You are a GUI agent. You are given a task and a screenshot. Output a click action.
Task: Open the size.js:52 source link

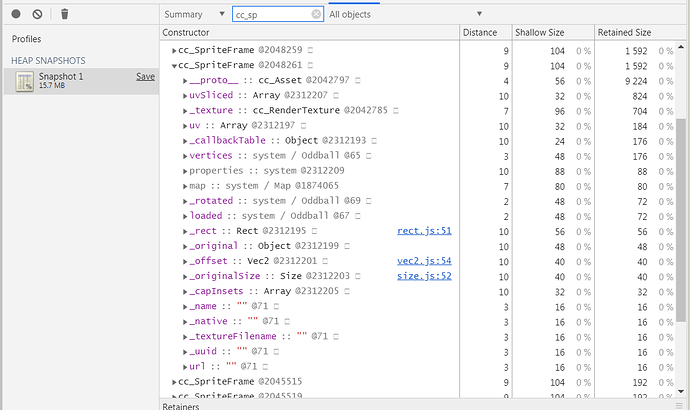424,276
